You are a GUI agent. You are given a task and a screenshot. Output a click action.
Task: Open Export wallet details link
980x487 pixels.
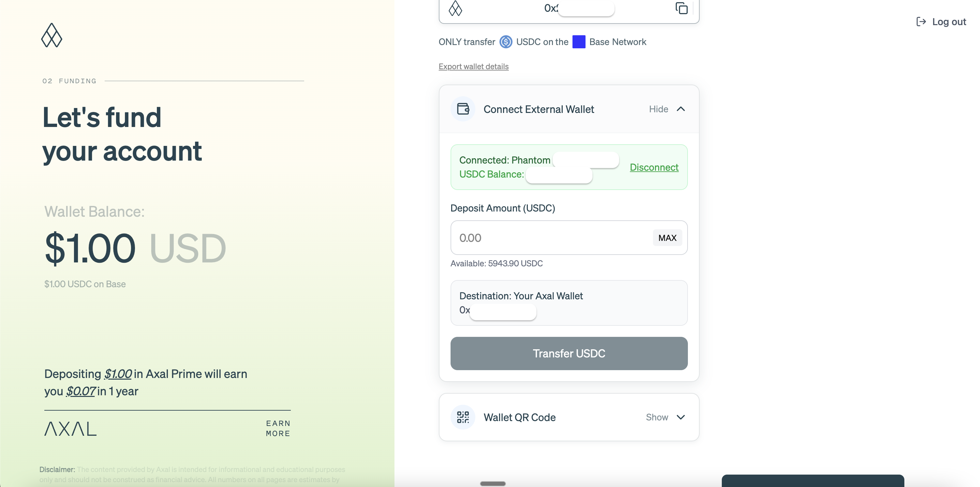pyautogui.click(x=473, y=67)
